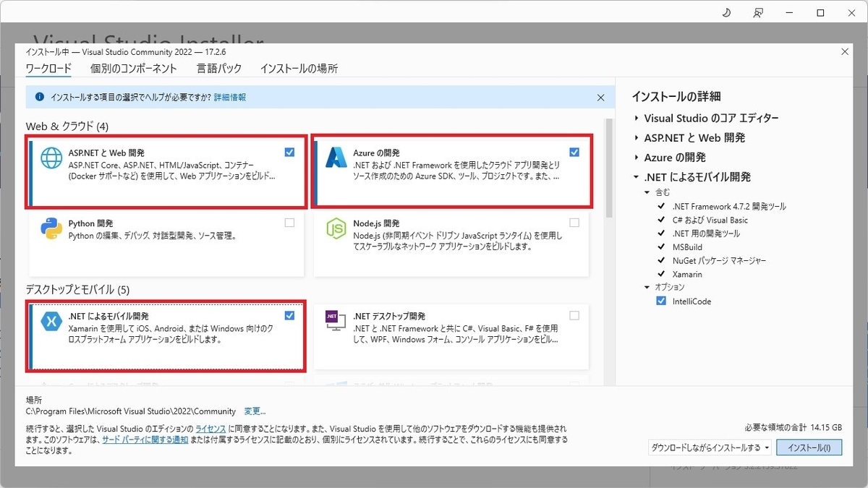Expand ASP.NET と Web 開発 in install details
868x488 pixels.
tap(637, 137)
